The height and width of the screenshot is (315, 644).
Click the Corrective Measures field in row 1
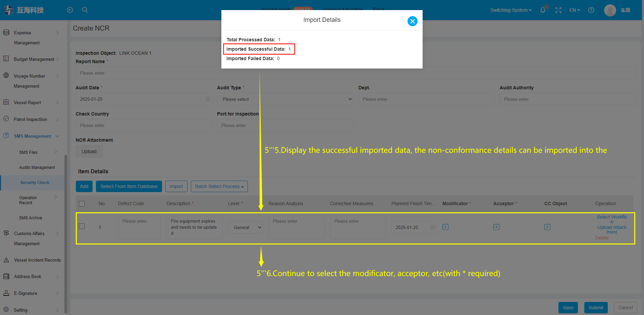[358, 227]
